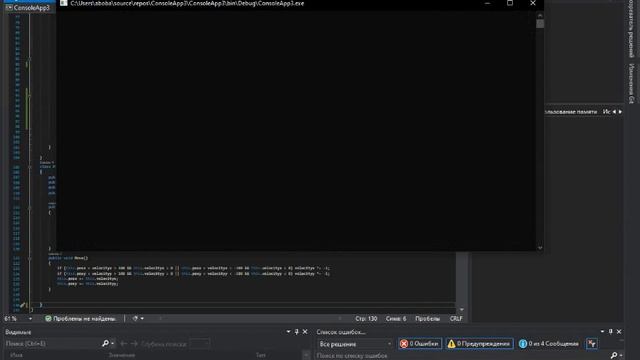Image resolution: width=640 pixels, height=360 pixels.
Task: Open the Видимые panel window options dropdown
Action: click(289, 332)
